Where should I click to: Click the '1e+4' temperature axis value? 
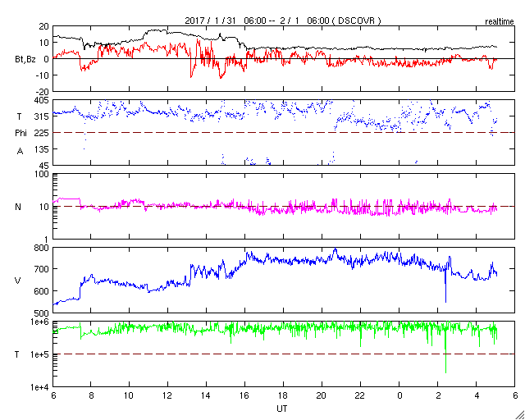[x=41, y=387]
